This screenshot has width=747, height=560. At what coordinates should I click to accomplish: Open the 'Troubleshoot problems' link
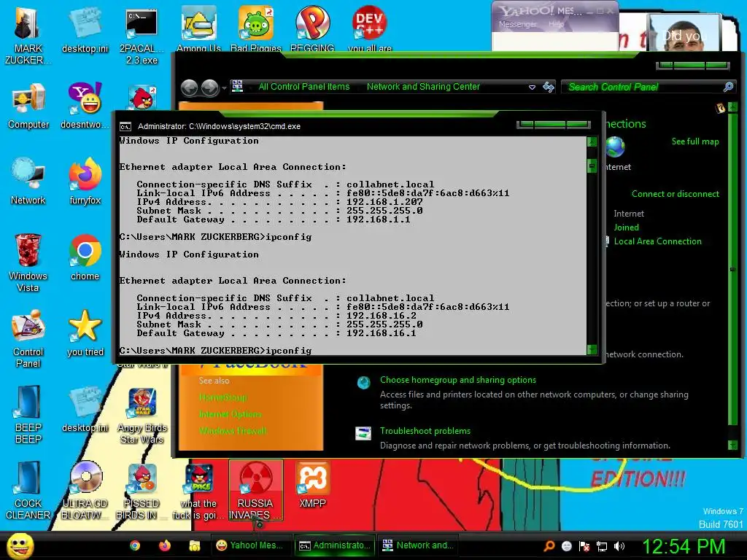(425, 431)
